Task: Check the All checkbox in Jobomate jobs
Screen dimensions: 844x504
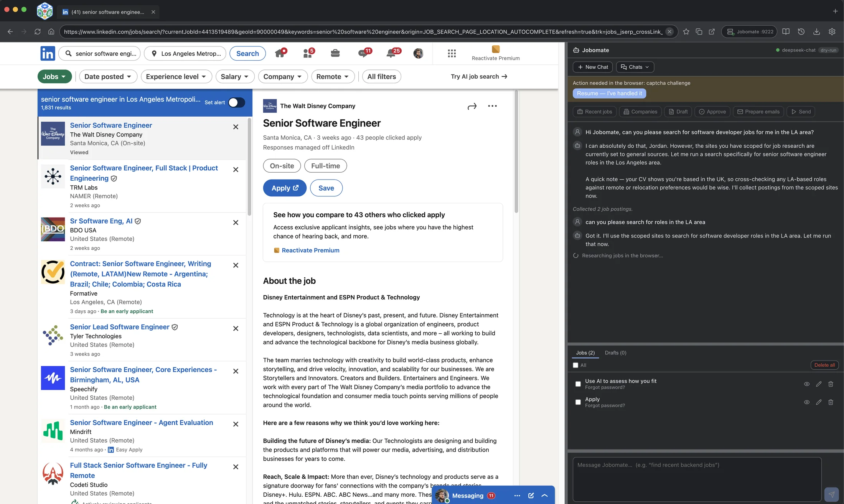Action: (575, 365)
